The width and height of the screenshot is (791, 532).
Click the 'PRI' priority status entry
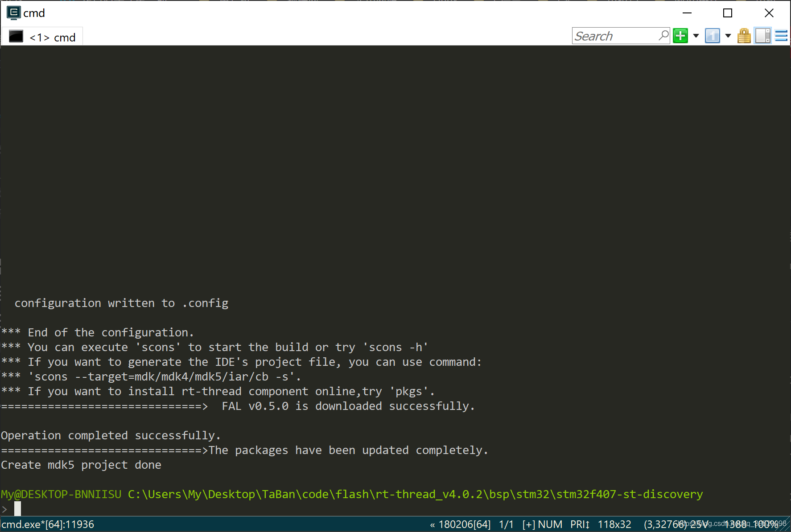(580, 524)
